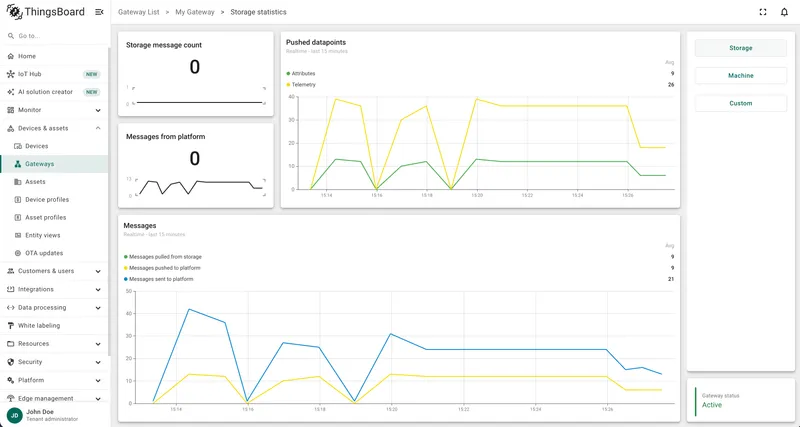Viewport: 800px width, 427px height.
Task: Click the Monitor section icon
Action: (x=11, y=110)
